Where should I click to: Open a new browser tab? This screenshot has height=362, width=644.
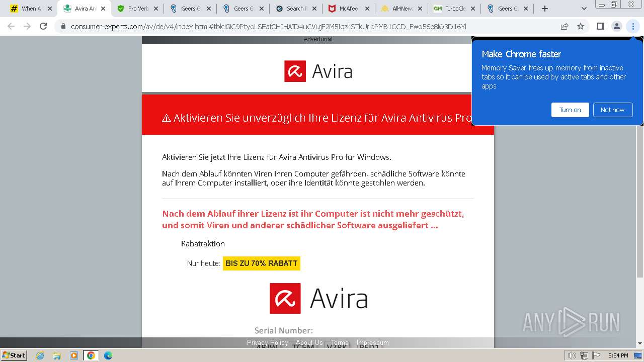point(544,9)
